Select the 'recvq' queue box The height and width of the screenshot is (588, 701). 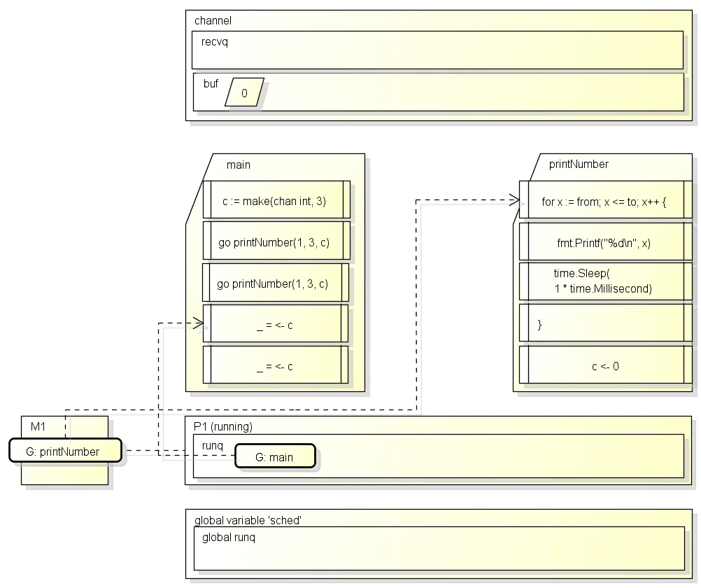pyautogui.click(x=437, y=50)
